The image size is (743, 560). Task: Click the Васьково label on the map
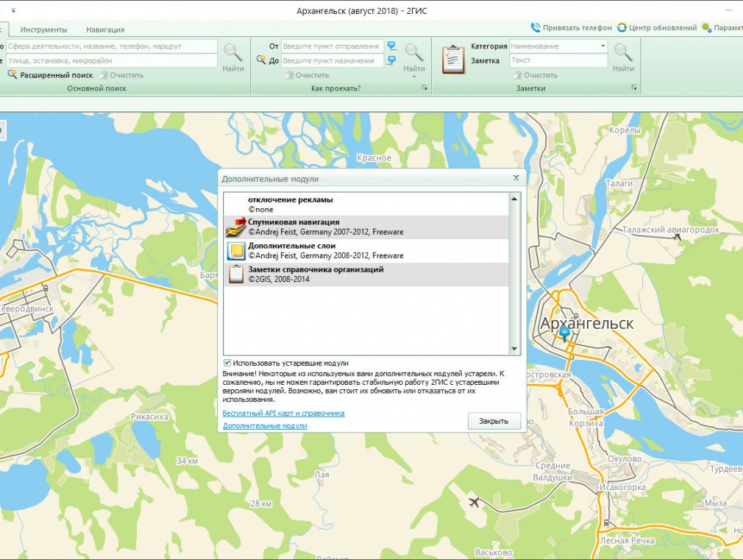(494, 553)
